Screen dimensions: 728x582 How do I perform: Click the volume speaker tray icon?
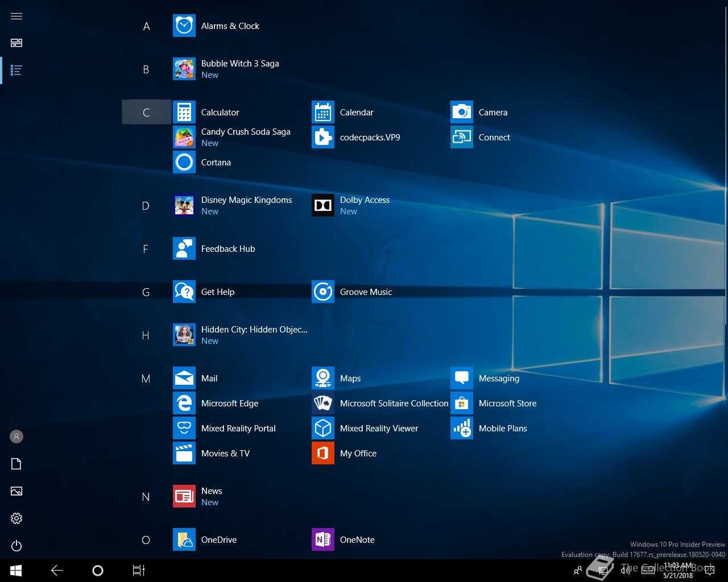point(625,571)
